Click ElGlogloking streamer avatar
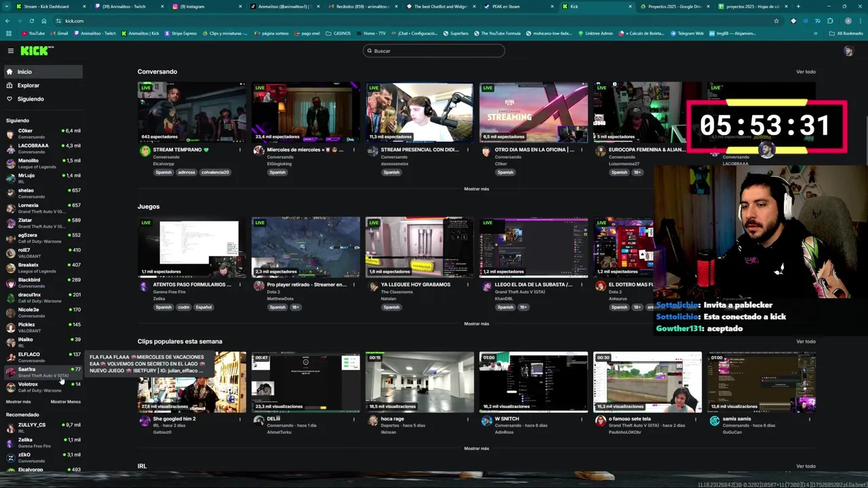Viewport: 868px width, 488px height. [x=258, y=151]
